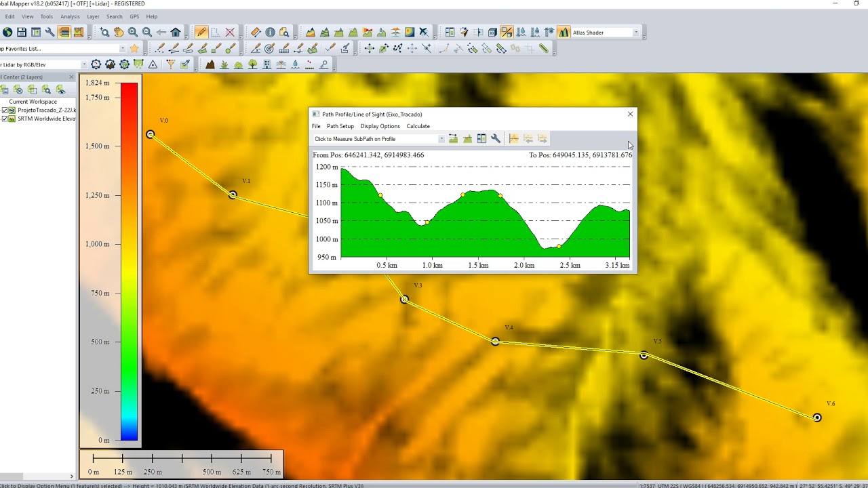Viewport: 868px width, 488px height.
Task: Click the 1200 m label on profile graph
Action: (326, 167)
